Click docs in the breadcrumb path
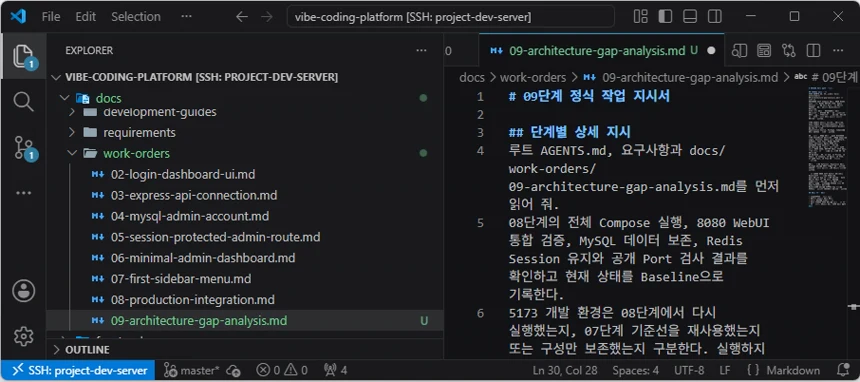This screenshot has height=382, width=860. click(472, 77)
